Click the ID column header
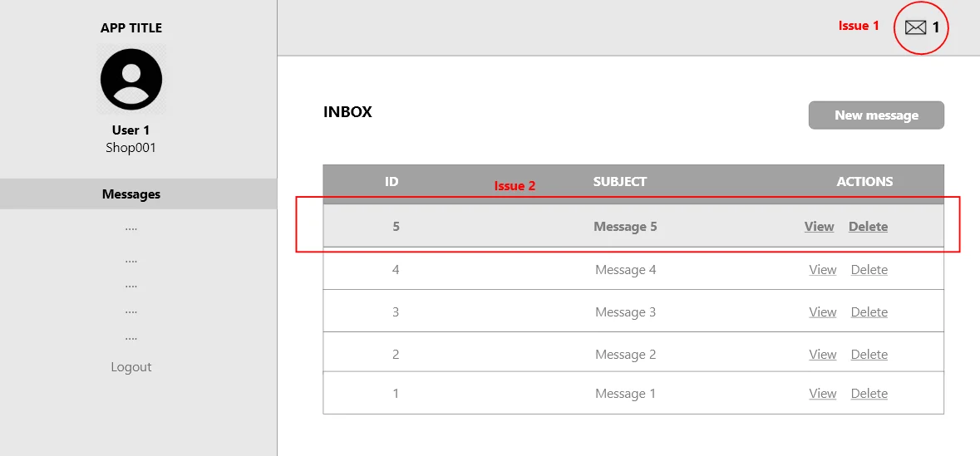Image resolution: width=980 pixels, height=456 pixels. (392, 182)
